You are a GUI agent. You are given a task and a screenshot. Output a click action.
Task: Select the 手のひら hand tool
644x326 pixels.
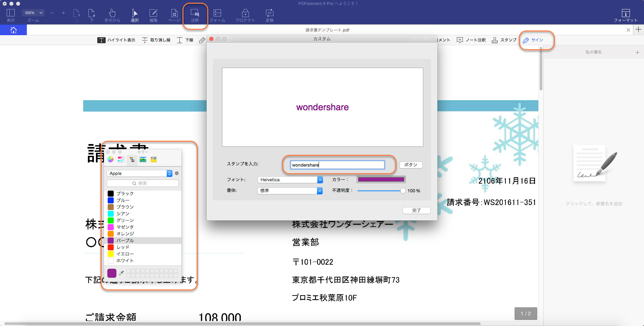coord(112,15)
